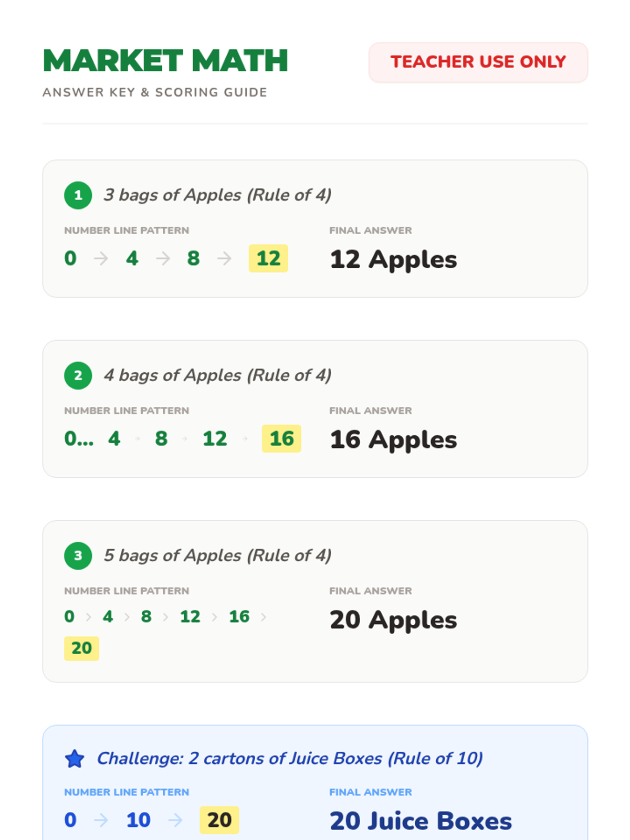Click the 12 Apples final answer
Viewport: 630px width, 840px height.
tap(393, 259)
